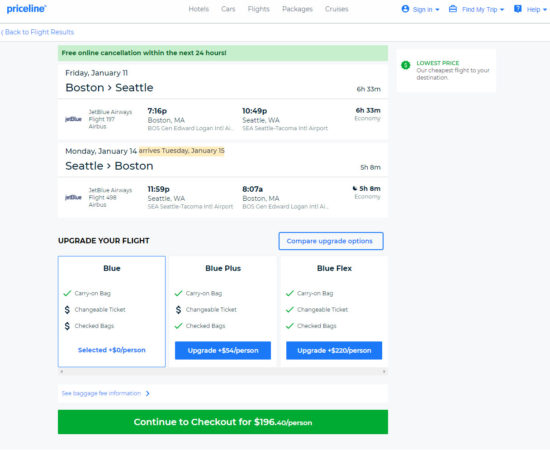Select the Blue Flex fare card
550x450 pixels.
click(334, 311)
